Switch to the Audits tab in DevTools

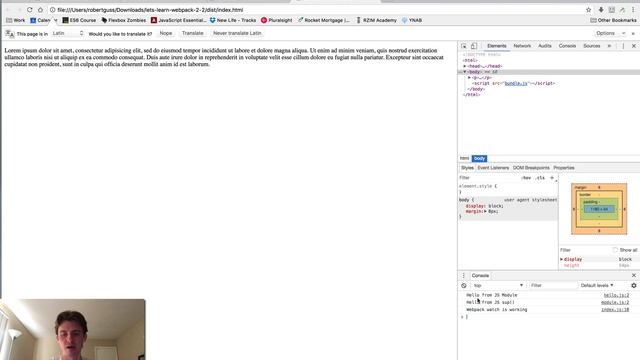(544, 46)
